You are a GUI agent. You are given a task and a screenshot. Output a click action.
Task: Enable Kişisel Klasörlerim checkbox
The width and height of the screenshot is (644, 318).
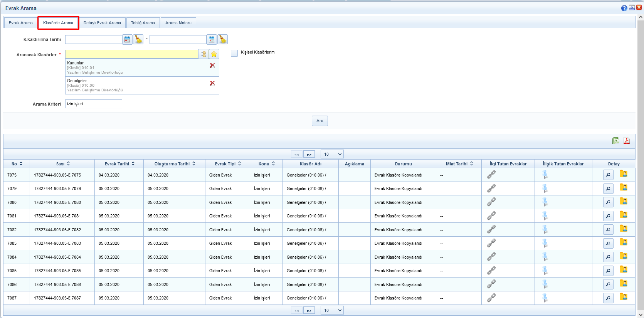click(x=234, y=53)
